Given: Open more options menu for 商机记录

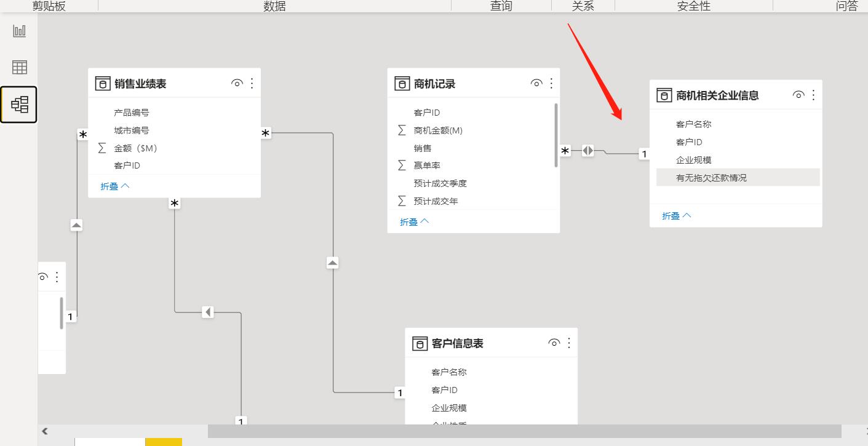Looking at the screenshot, I should (551, 84).
